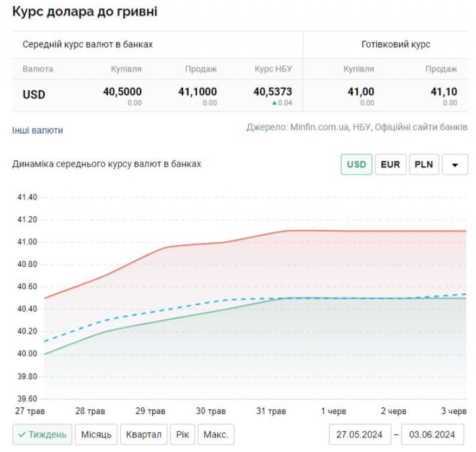This screenshot has height=452, width=476.
Task: Click the USD average purchase rate 40,5000
Action: pos(122,92)
